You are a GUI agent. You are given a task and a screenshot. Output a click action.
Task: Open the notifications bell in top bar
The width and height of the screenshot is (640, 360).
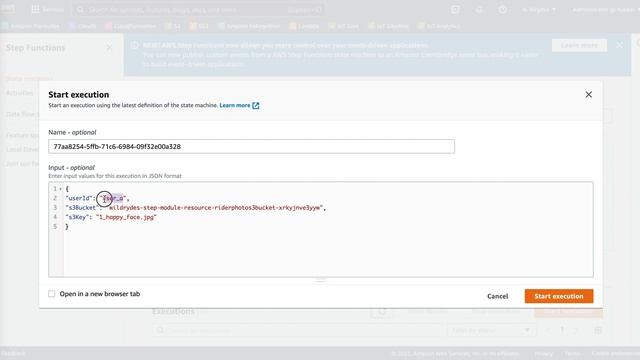click(x=479, y=9)
